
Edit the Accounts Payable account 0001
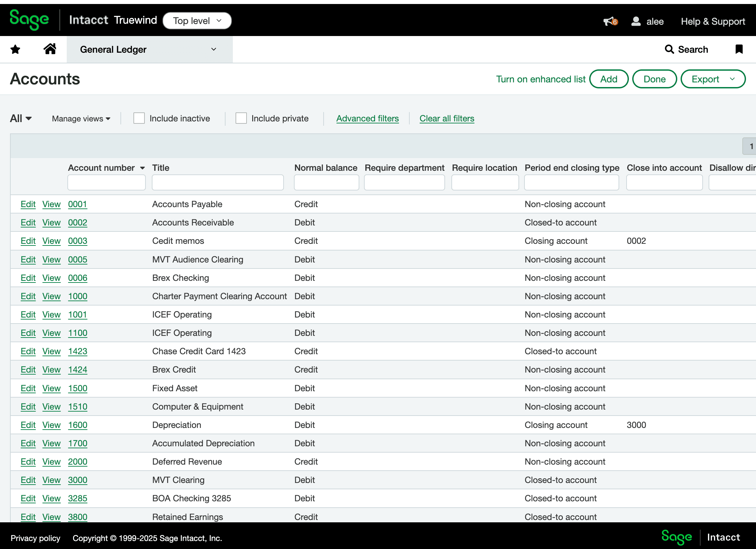coord(28,204)
